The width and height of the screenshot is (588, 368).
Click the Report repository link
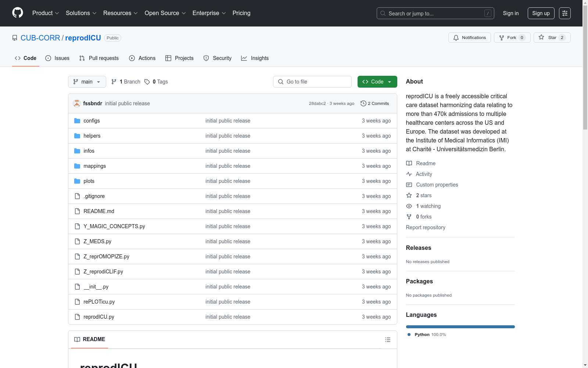(x=426, y=227)
